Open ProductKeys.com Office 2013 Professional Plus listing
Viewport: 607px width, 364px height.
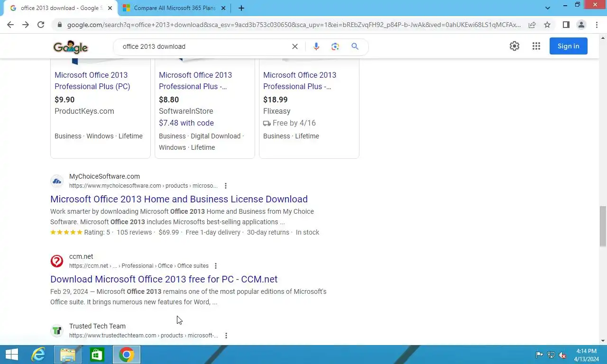(x=92, y=81)
